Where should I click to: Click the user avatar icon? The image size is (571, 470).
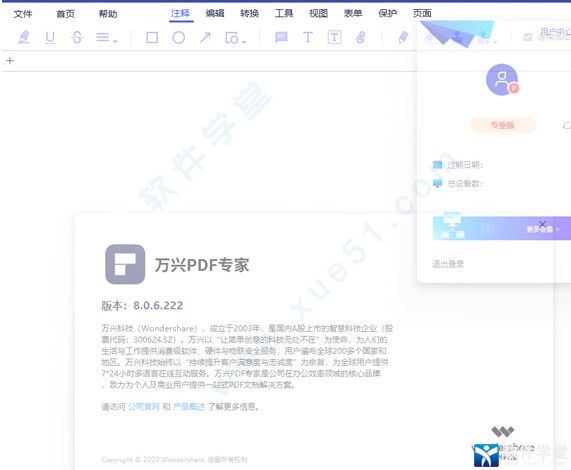click(x=502, y=80)
